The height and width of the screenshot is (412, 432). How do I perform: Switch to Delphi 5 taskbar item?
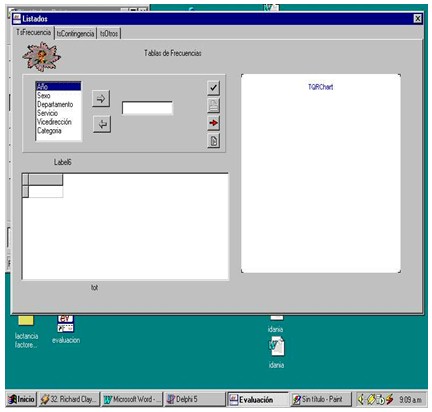click(195, 399)
